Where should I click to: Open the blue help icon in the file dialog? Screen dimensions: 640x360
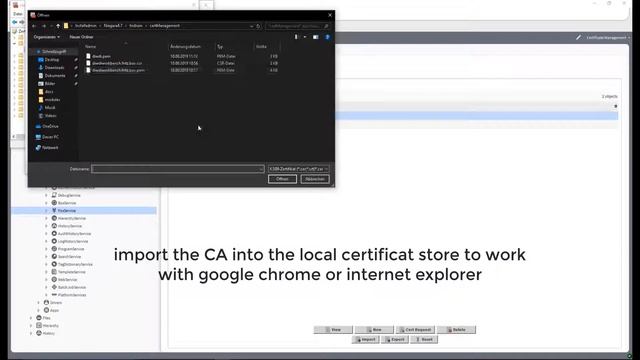(x=327, y=37)
